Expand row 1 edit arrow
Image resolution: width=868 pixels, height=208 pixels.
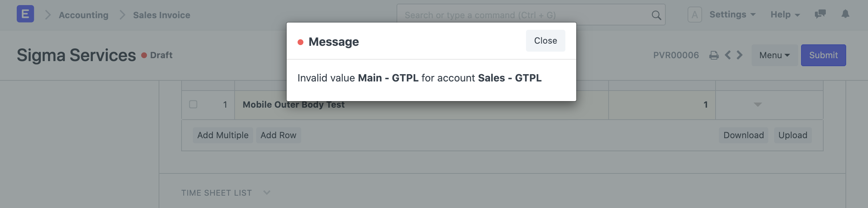[758, 105]
